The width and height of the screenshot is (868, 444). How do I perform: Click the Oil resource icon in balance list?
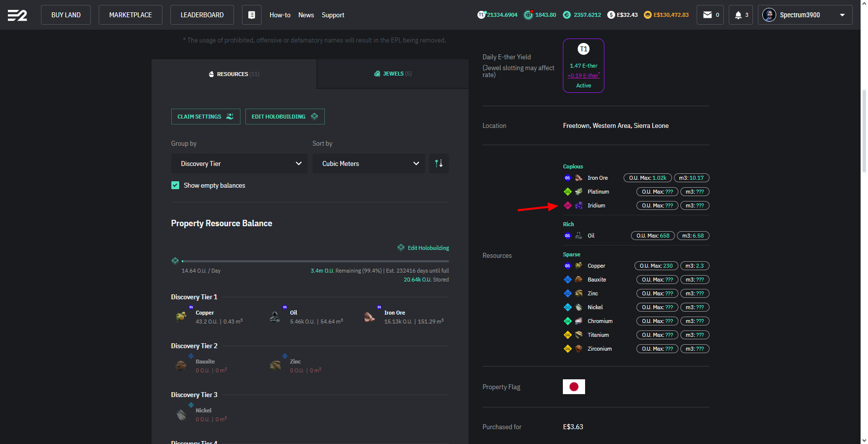(x=276, y=317)
